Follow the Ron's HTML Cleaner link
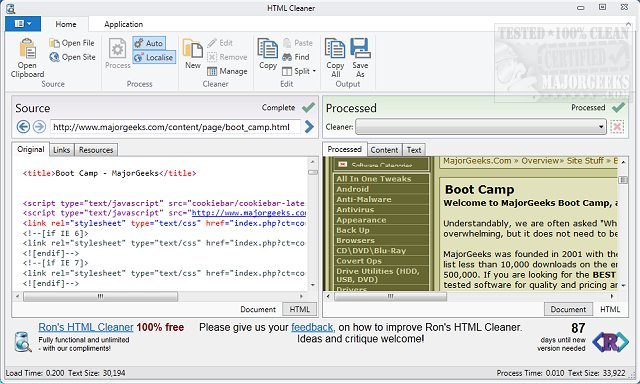The height and width of the screenshot is (384, 640). (x=86, y=327)
